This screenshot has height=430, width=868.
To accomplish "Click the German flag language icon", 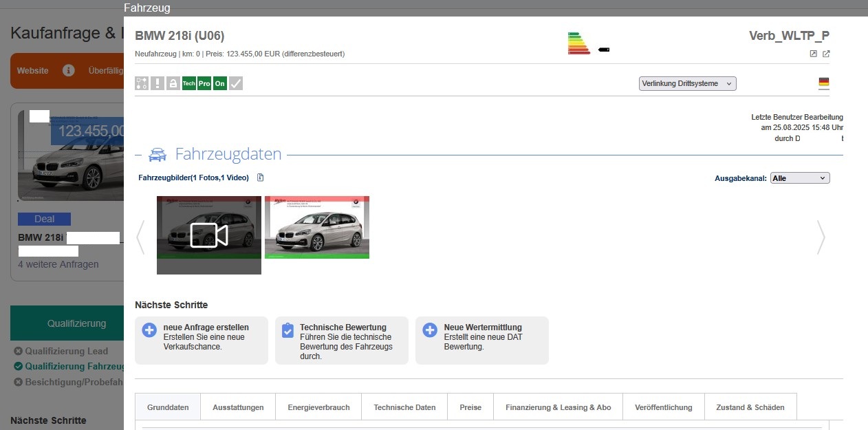I will coord(824,83).
